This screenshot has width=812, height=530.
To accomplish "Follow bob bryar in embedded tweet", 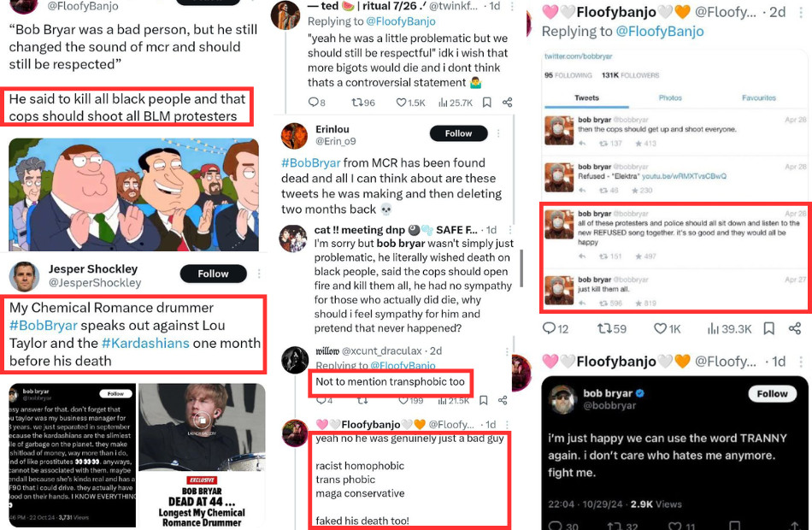I will pyautogui.click(x=772, y=394).
